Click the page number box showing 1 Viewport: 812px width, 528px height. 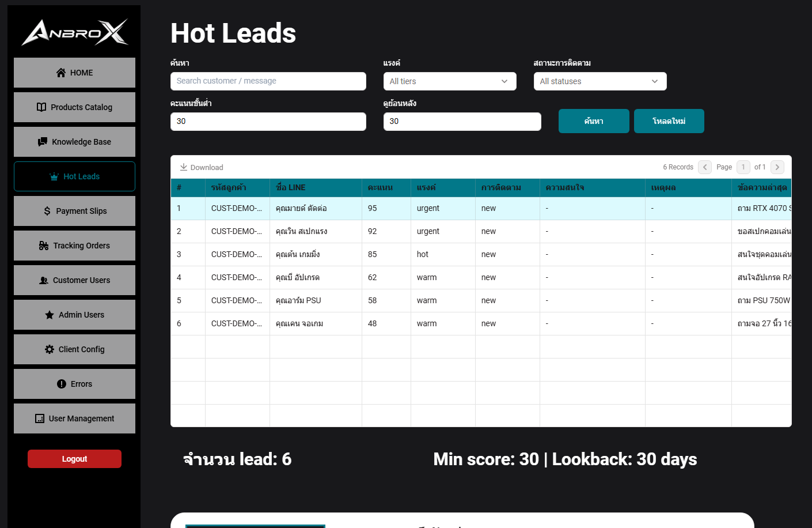pyautogui.click(x=743, y=167)
